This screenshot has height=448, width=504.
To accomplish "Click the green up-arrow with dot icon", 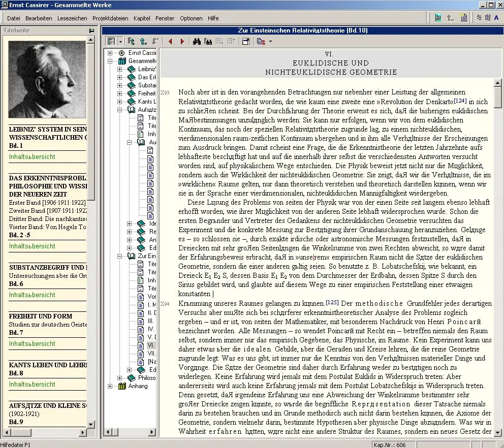I will [143, 42].
